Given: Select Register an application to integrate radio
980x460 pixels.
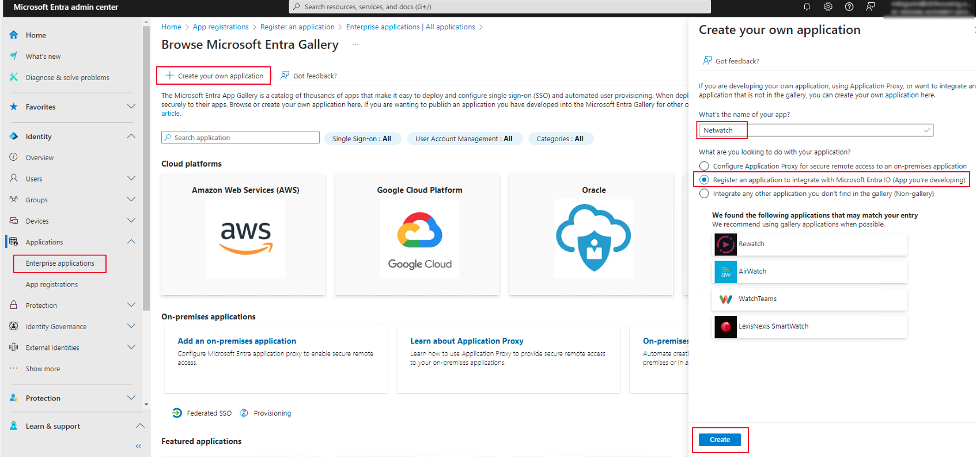Looking at the screenshot, I should [x=704, y=180].
